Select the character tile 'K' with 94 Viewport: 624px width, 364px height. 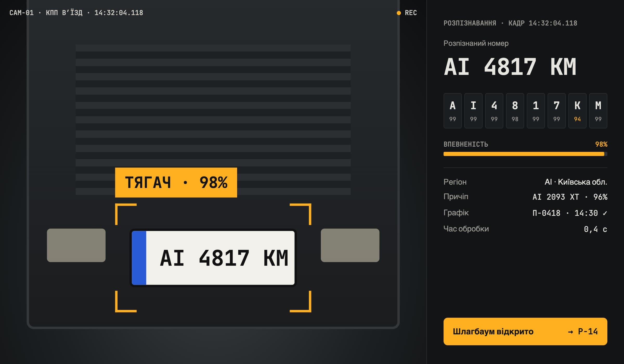[x=577, y=111]
